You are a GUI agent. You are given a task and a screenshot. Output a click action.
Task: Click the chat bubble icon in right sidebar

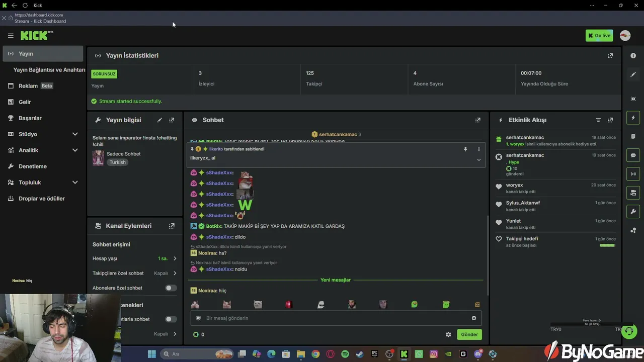pos(633,155)
